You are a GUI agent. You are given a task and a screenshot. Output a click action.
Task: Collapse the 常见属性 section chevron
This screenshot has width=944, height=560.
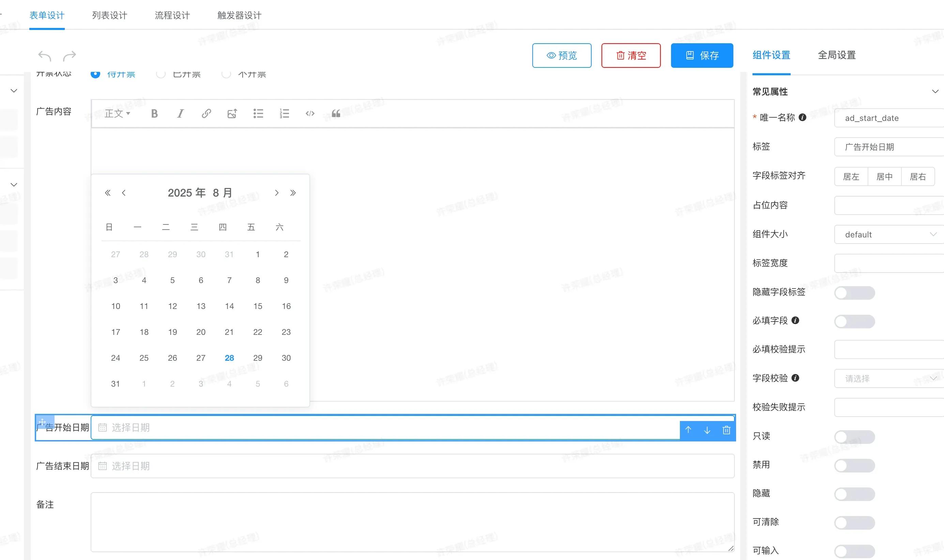coord(935,92)
